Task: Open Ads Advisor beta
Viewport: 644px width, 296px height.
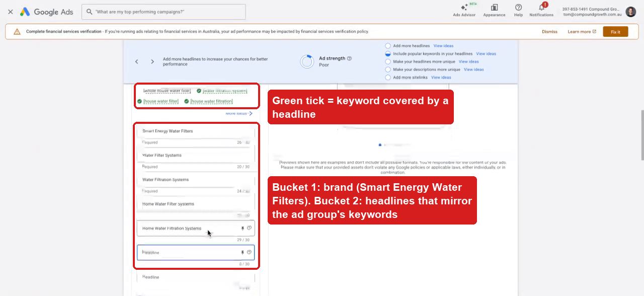Action: (464, 9)
